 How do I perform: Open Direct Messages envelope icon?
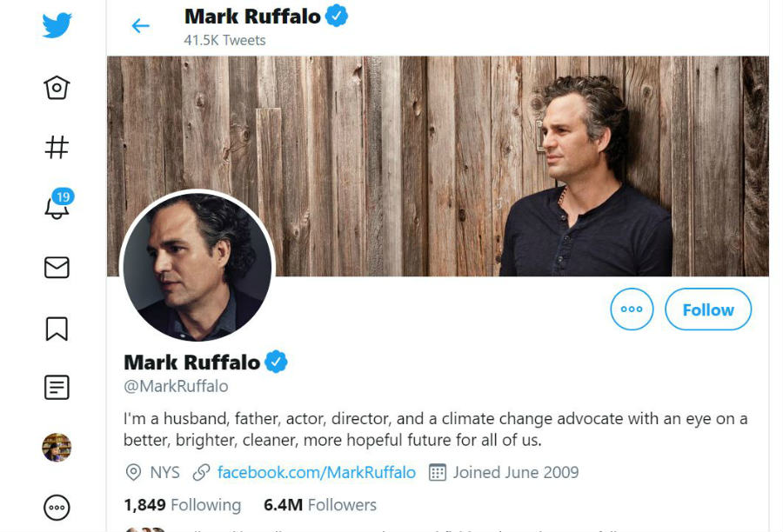point(56,267)
